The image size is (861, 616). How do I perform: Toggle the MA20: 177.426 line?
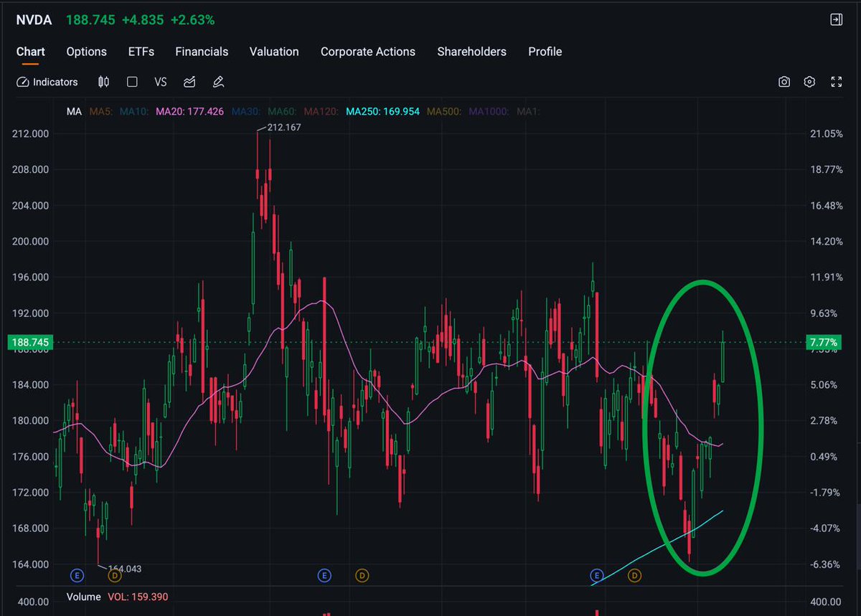point(189,111)
